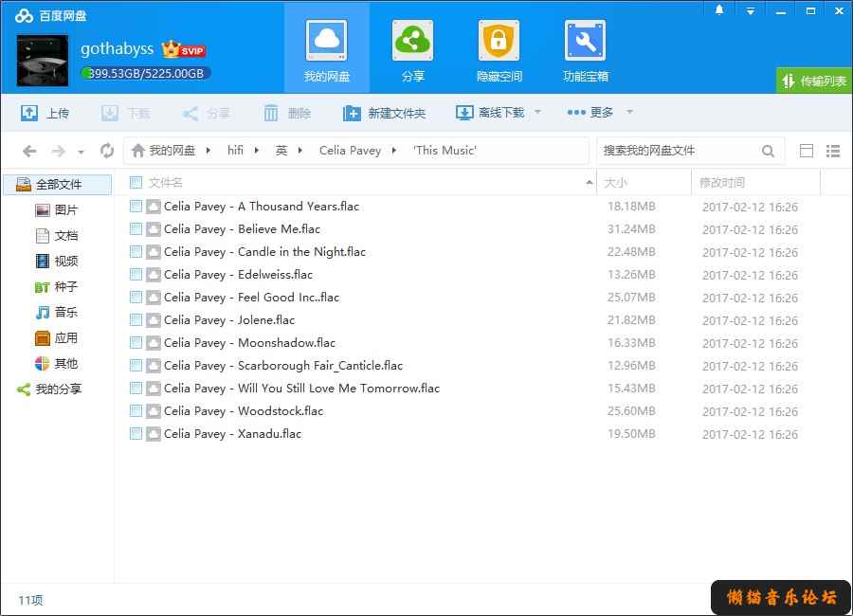This screenshot has height=616, width=853.
Task: Open the 我的网盘 (My Netdisk) tab
Action: [326, 50]
